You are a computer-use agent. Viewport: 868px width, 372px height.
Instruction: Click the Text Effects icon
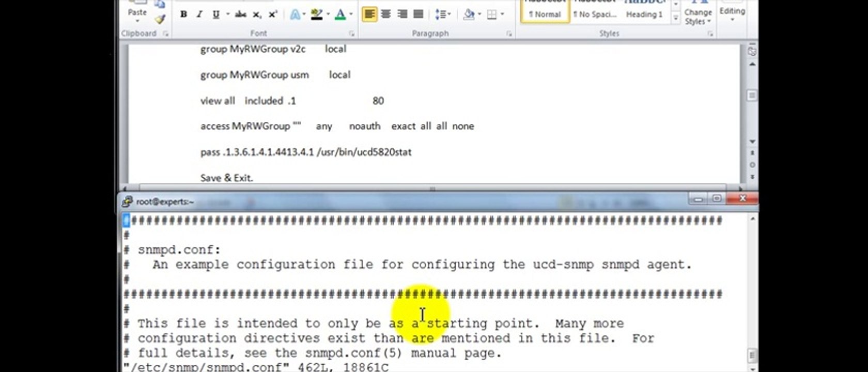coord(295,14)
